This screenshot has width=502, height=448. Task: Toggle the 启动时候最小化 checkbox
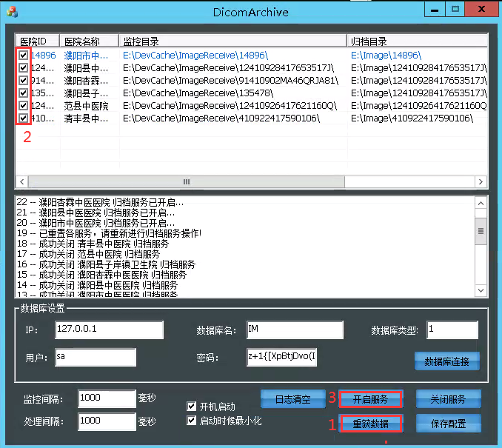click(192, 421)
